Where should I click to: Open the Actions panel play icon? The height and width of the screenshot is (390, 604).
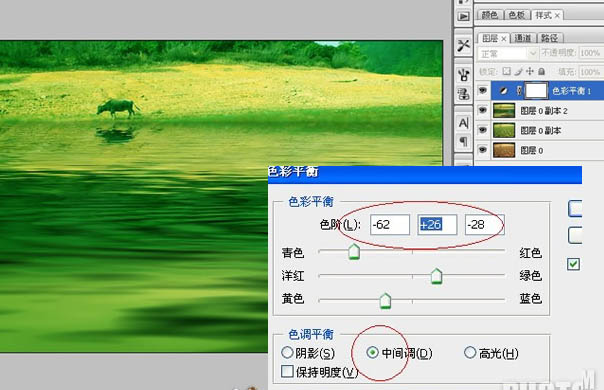(x=463, y=16)
